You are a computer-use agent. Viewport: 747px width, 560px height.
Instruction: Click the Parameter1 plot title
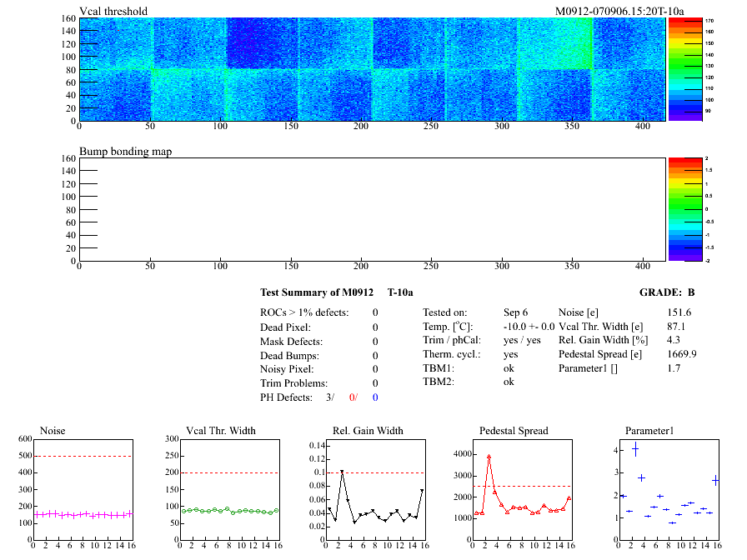click(649, 431)
